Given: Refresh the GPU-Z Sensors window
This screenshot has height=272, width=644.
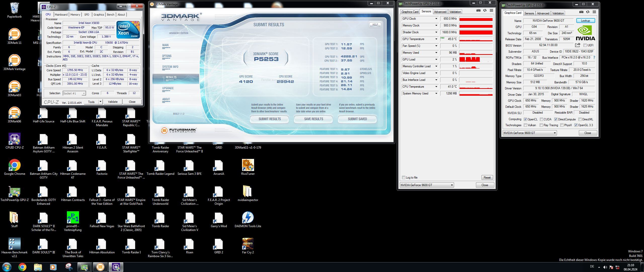Looking at the screenshot, I should 485,11.
